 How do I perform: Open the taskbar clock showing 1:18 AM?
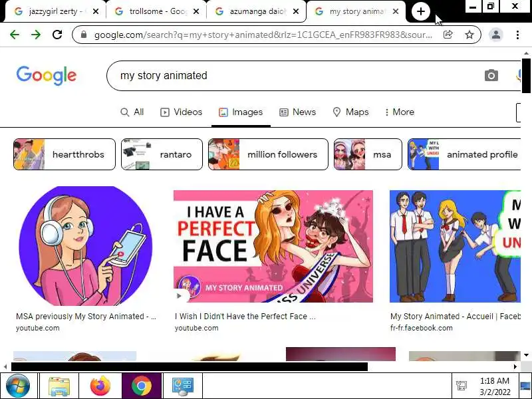tap(495, 386)
